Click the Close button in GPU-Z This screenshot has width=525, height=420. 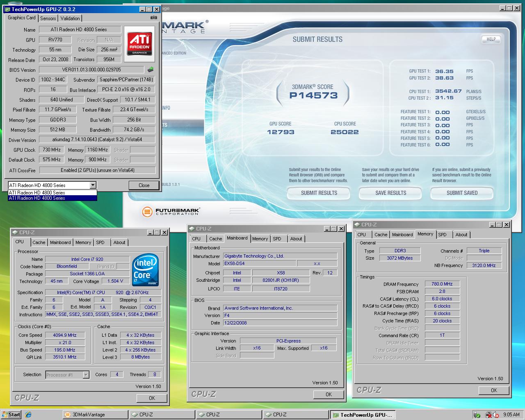pos(144,185)
